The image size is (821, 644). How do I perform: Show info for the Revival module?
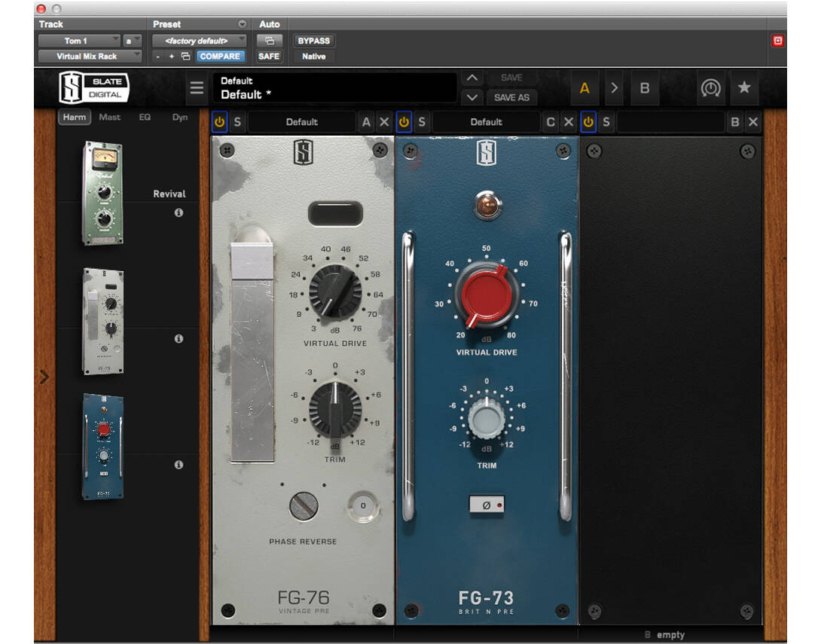[x=179, y=212]
